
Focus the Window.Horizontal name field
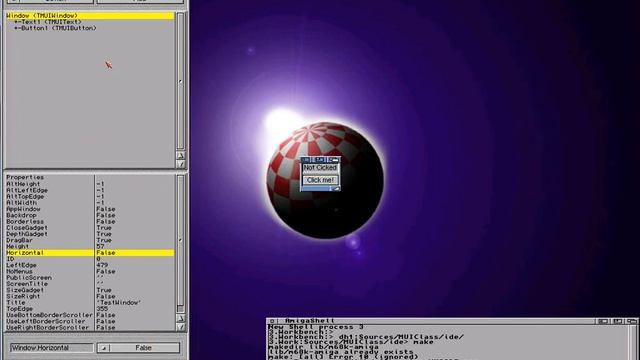point(52,348)
